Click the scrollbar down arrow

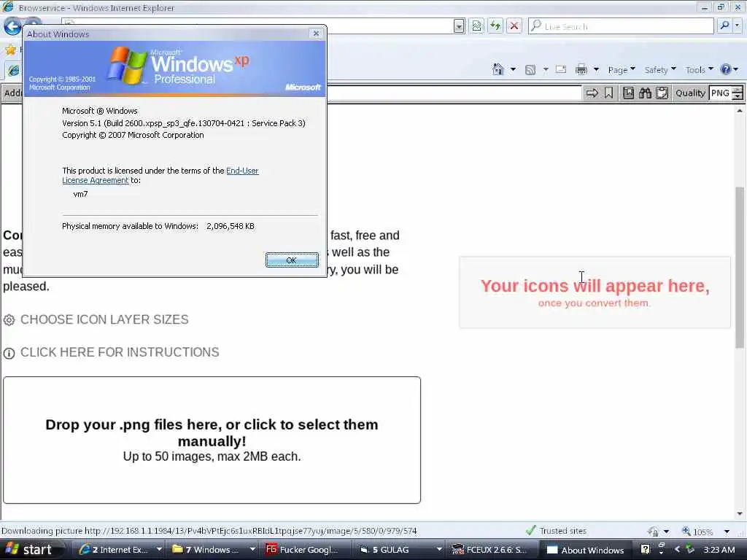[740, 514]
